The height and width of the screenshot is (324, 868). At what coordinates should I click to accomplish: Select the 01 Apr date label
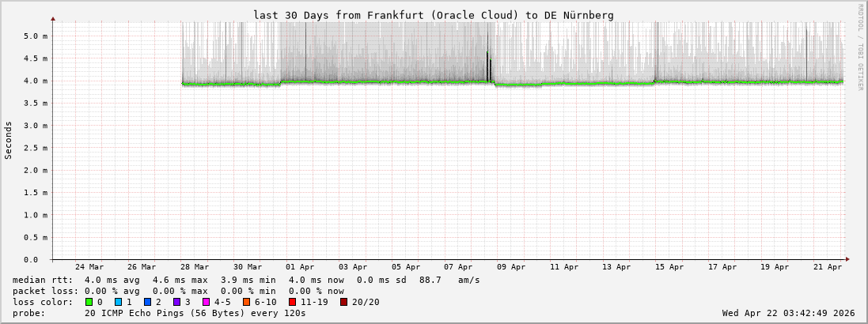pos(300,267)
